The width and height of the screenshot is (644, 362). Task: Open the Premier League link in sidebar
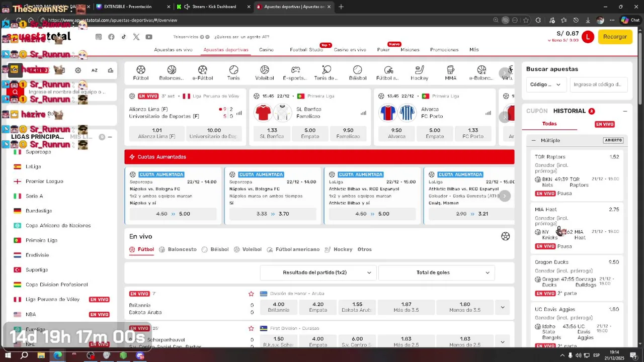coord(44,182)
